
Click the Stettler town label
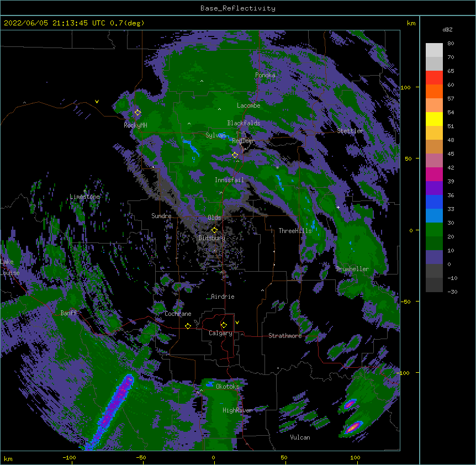point(350,131)
